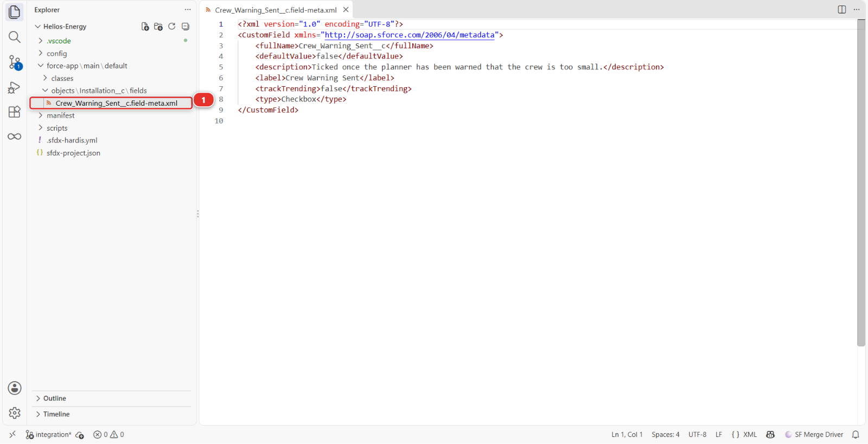868x444 pixels.
Task: Open remote window indicator in status bar
Action: (12, 435)
